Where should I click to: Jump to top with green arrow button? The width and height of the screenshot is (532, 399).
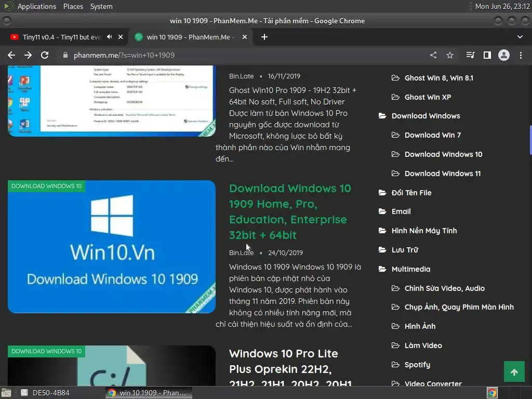point(514,372)
